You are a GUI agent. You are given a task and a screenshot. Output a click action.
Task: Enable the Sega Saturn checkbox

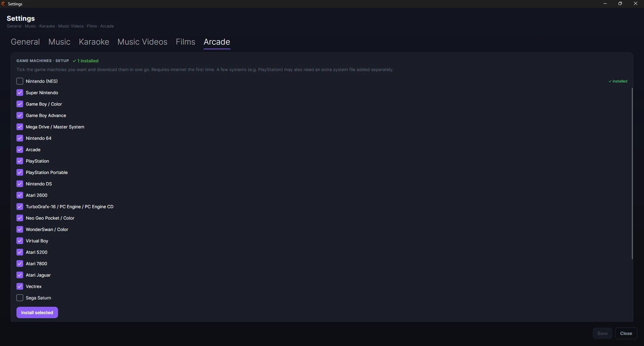(x=20, y=298)
